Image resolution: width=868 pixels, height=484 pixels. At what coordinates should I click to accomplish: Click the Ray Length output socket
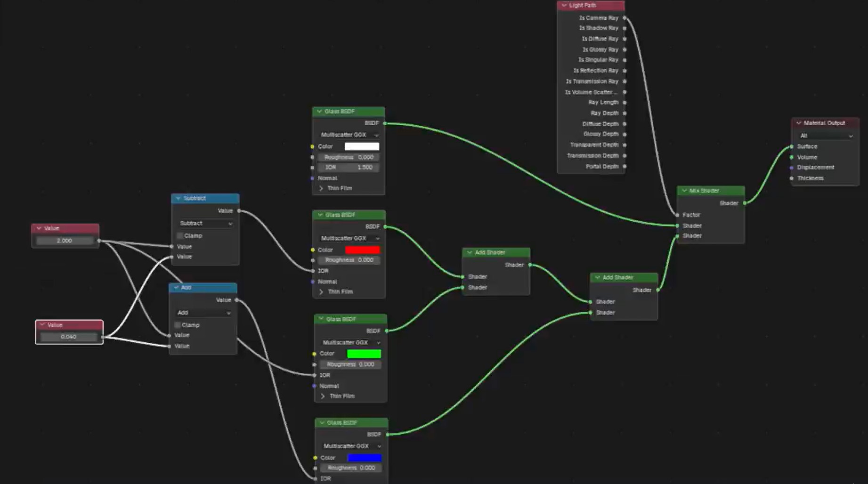pos(625,103)
